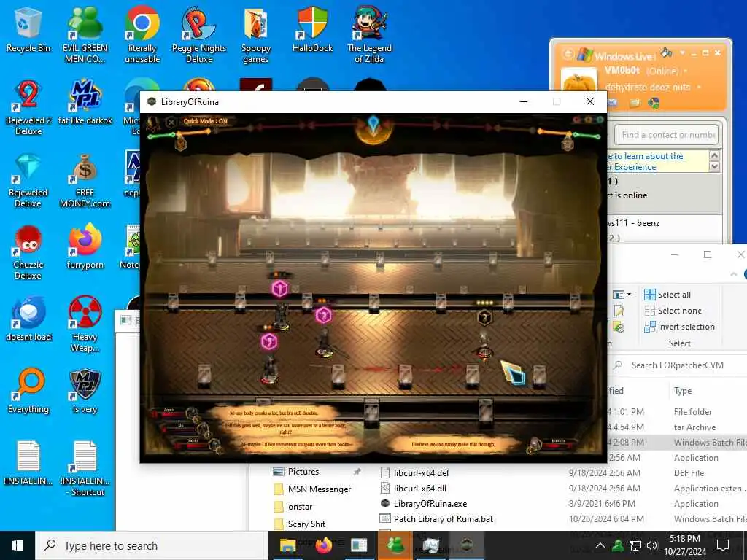Click the Messenger folder icon
This screenshot has height=560, width=747.
[x=634, y=103]
